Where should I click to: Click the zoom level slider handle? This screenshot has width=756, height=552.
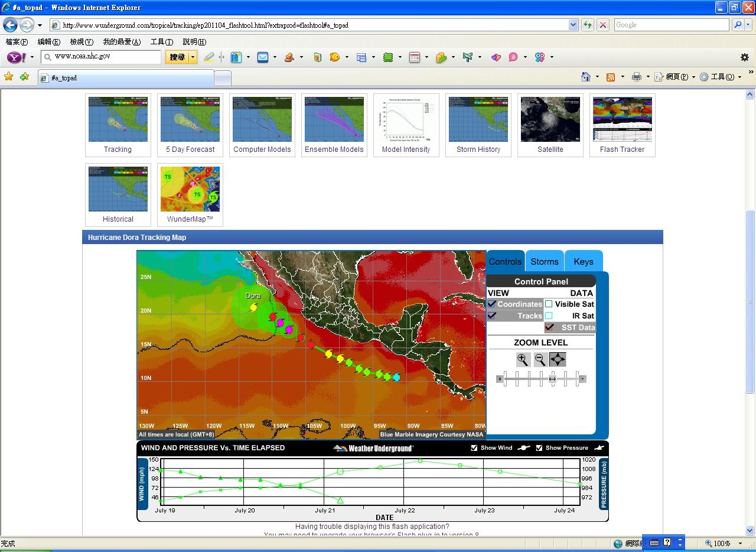552,379
